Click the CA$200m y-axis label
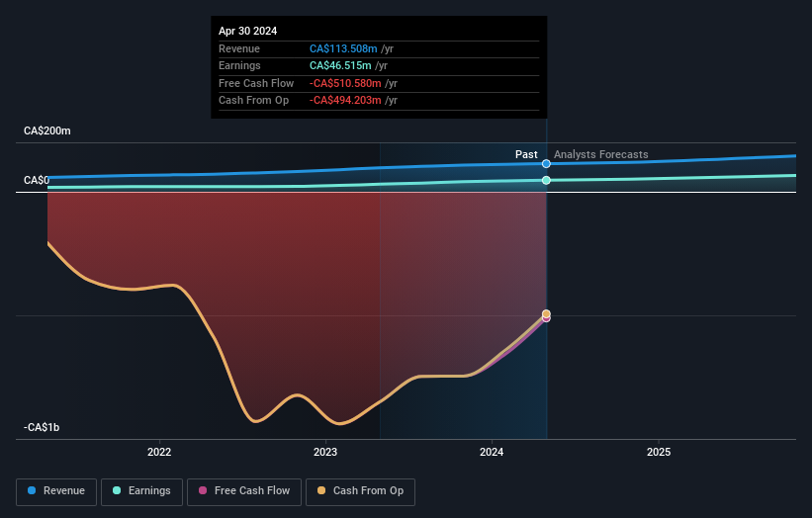Viewport: 812px width, 518px height. coord(47,130)
